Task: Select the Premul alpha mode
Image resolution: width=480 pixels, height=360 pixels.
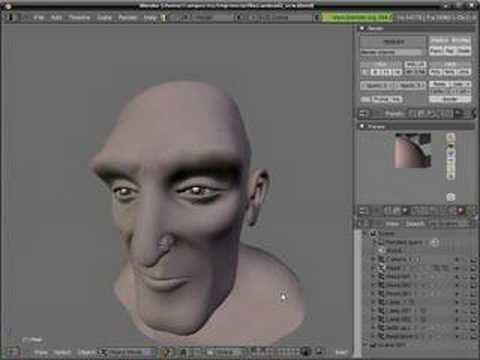Action: point(381,99)
